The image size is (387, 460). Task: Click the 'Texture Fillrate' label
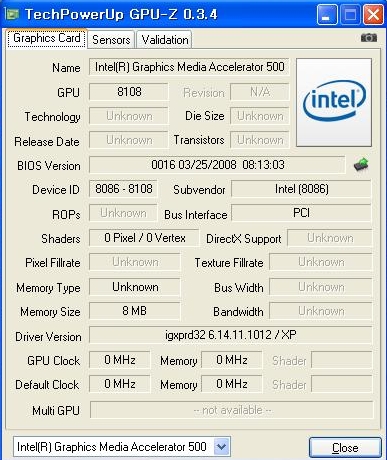click(x=229, y=263)
